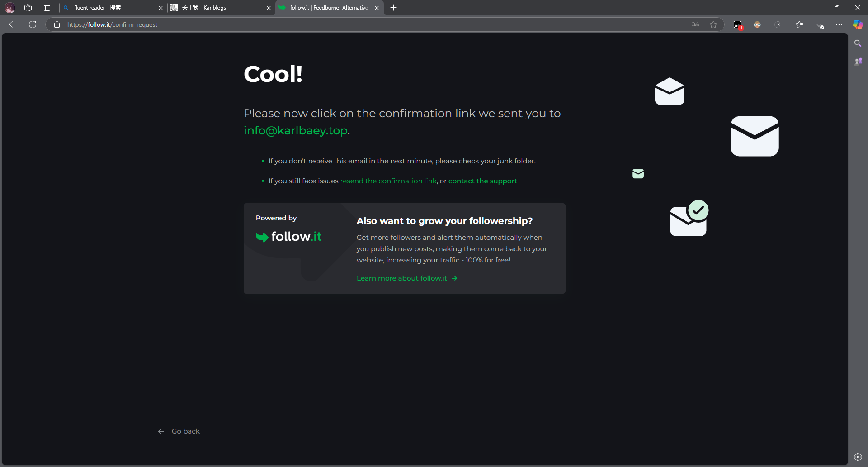
Task: Switch to the Karlblogs tab
Action: click(x=217, y=8)
